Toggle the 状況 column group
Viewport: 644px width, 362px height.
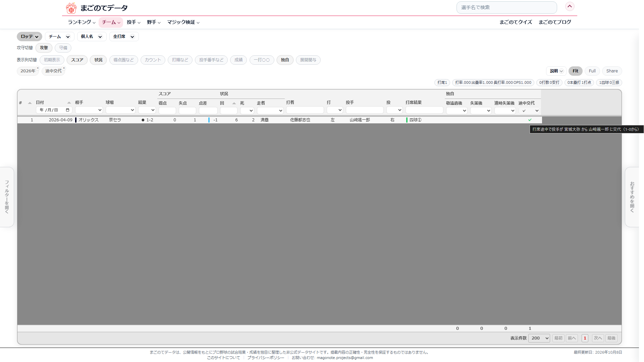pos(98,60)
